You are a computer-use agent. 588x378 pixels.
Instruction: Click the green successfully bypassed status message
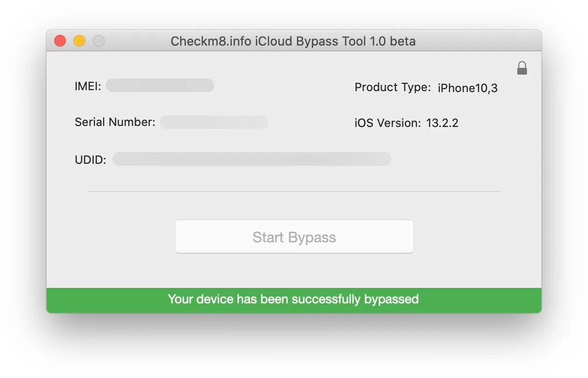294,299
